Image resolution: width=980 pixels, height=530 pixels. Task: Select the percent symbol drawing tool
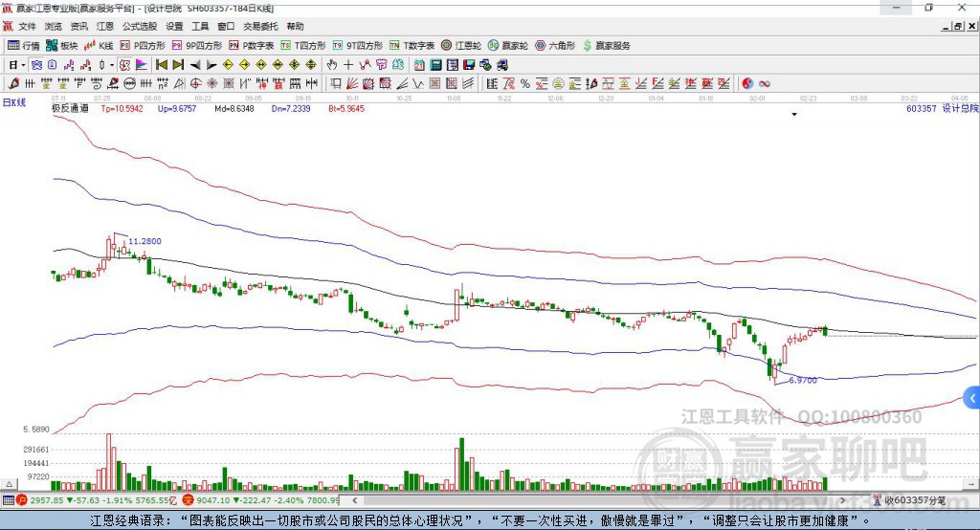click(525, 84)
